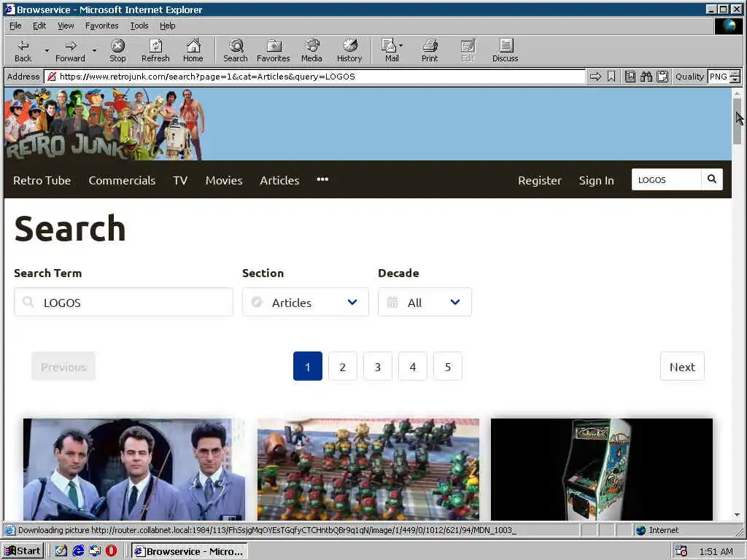Click the Go arrow next to address bar
747x560 pixels.
[x=595, y=76]
